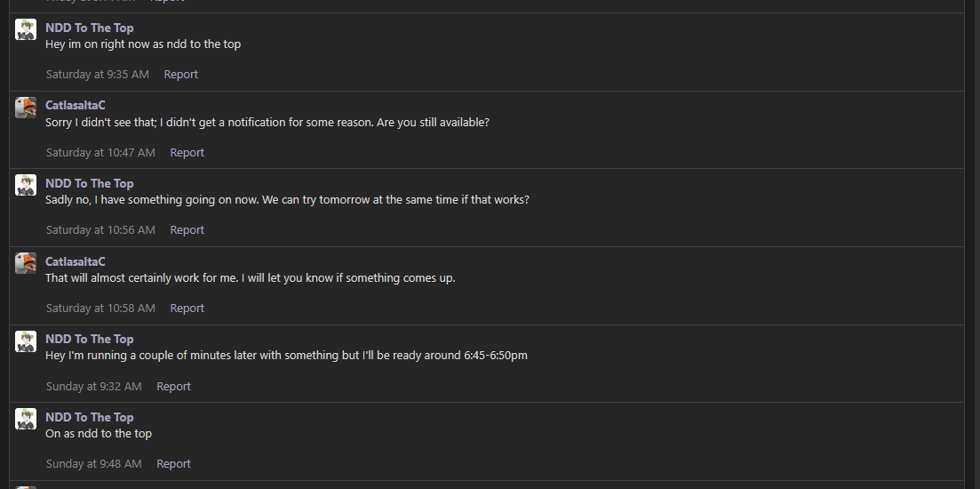Click CatlasaltaC's avatar on the "Sorry I didn't see that" post
The image size is (980, 489).
[x=26, y=108]
